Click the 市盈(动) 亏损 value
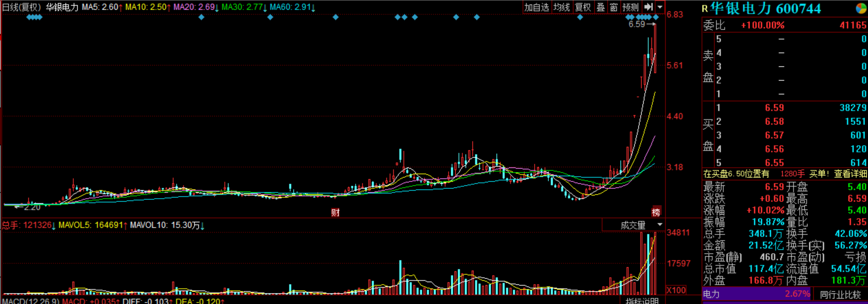Image resolution: width=868 pixels, height=304 pixels. coord(856,257)
